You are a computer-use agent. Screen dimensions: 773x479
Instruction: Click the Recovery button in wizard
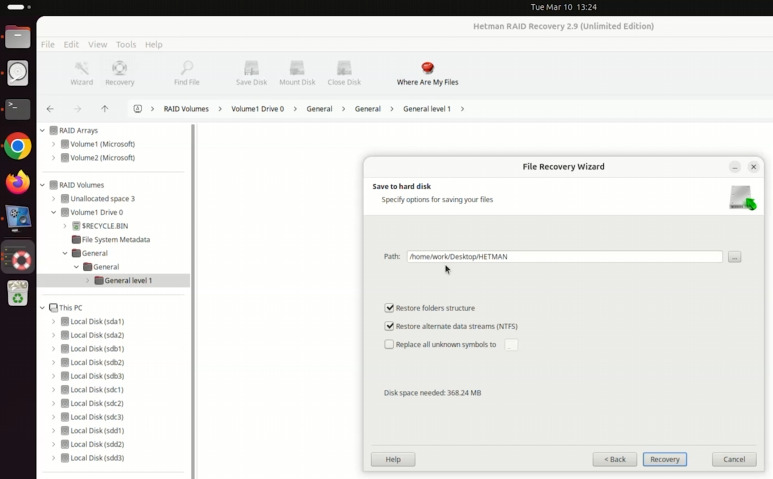[x=665, y=459]
